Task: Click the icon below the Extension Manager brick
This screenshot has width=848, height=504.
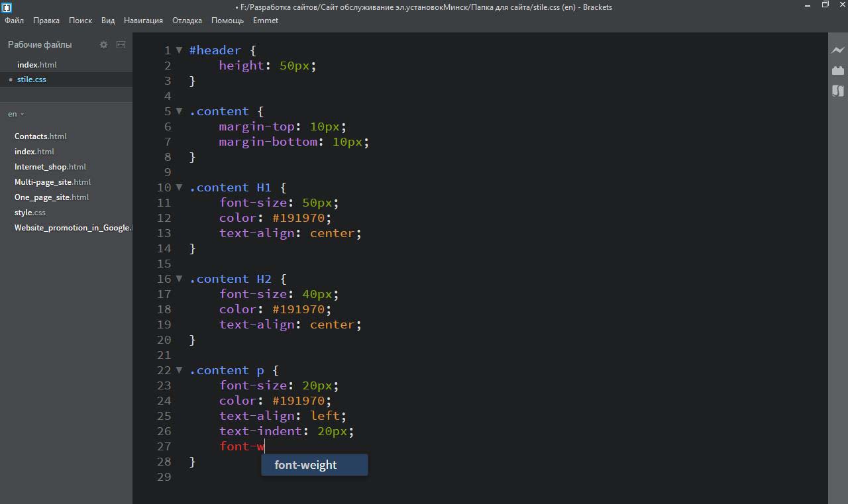Action: click(838, 91)
